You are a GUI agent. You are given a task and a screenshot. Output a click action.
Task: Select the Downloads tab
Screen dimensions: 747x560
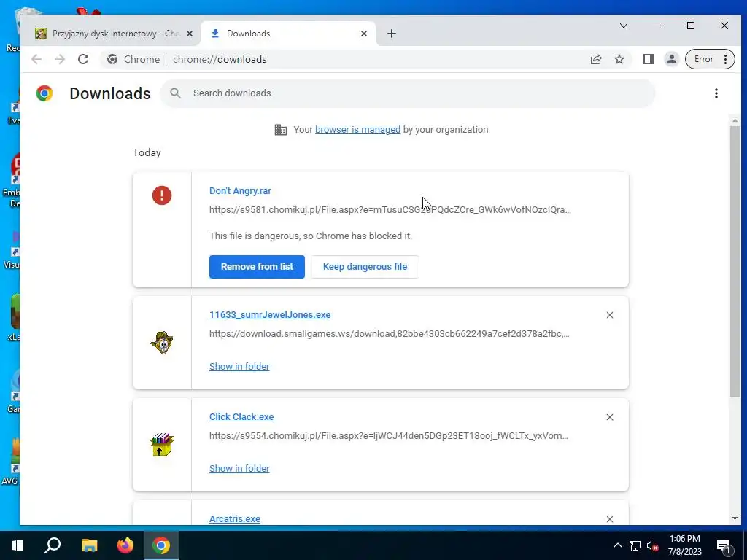pos(288,34)
